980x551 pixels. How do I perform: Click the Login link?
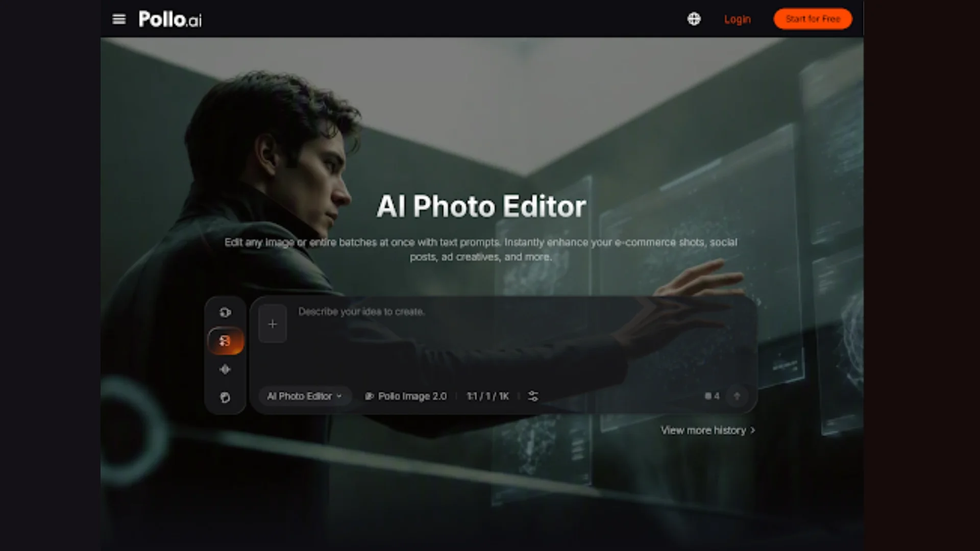(x=737, y=19)
